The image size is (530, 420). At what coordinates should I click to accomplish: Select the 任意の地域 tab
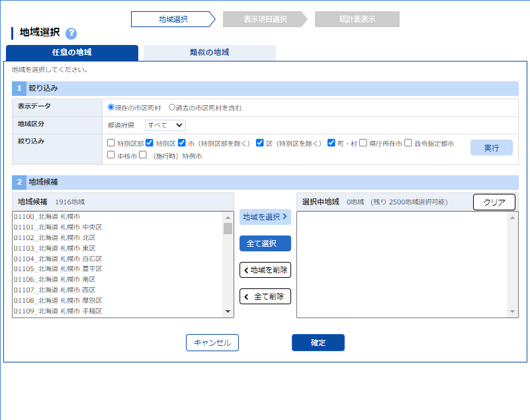(x=71, y=53)
